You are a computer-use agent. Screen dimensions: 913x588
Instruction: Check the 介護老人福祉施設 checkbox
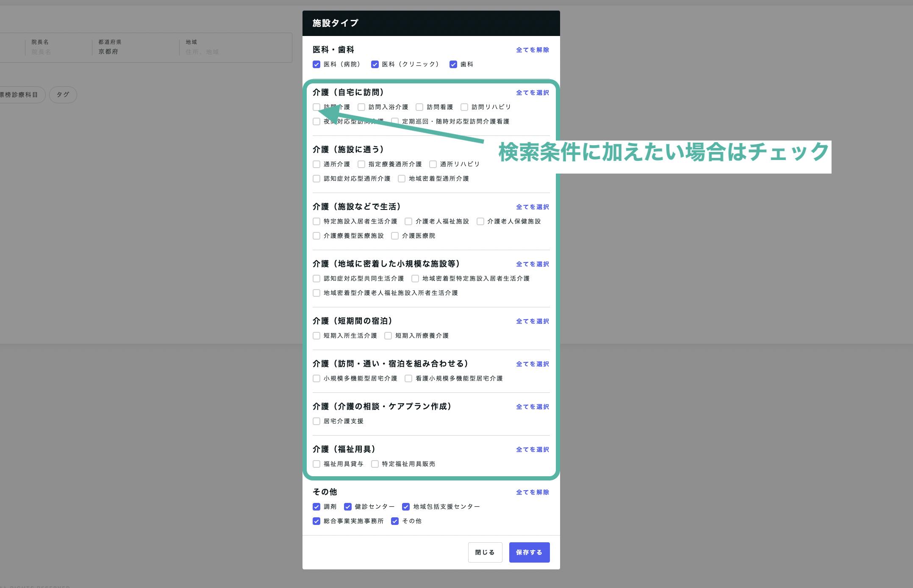(408, 221)
